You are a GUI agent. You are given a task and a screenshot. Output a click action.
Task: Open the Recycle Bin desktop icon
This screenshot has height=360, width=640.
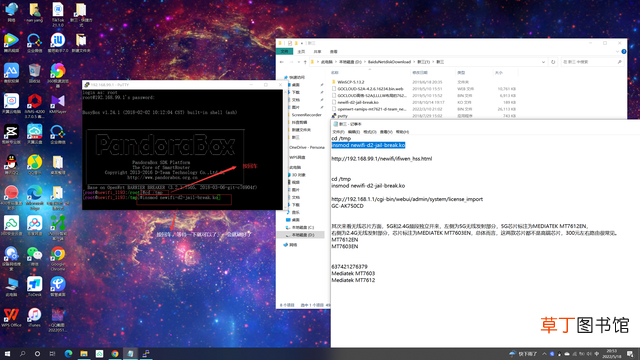click(x=34, y=73)
